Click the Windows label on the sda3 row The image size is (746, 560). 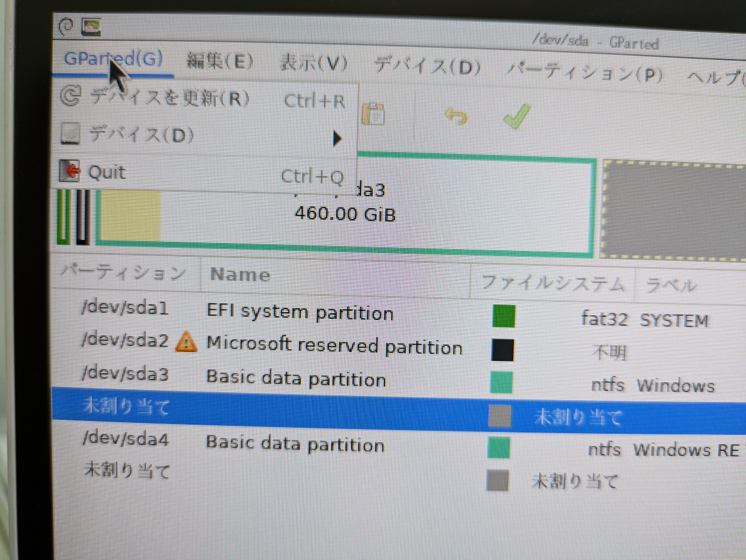676,385
